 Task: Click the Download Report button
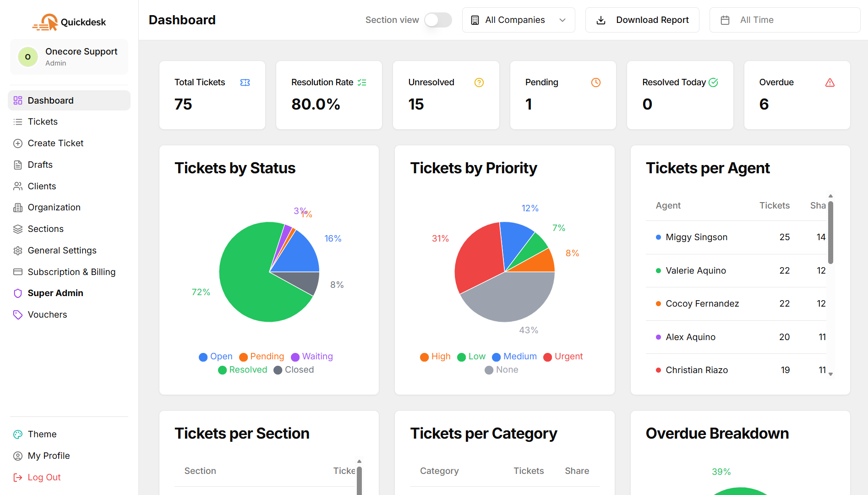(x=642, y=20)
